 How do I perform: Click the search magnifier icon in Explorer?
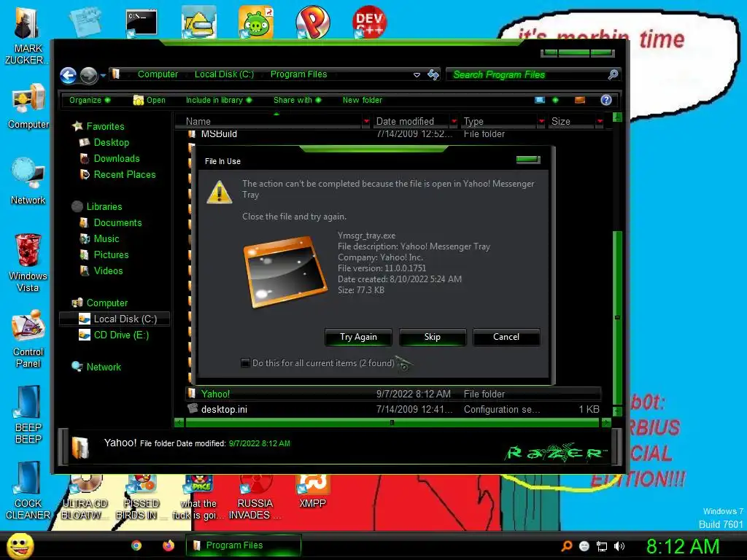[613, 74]
